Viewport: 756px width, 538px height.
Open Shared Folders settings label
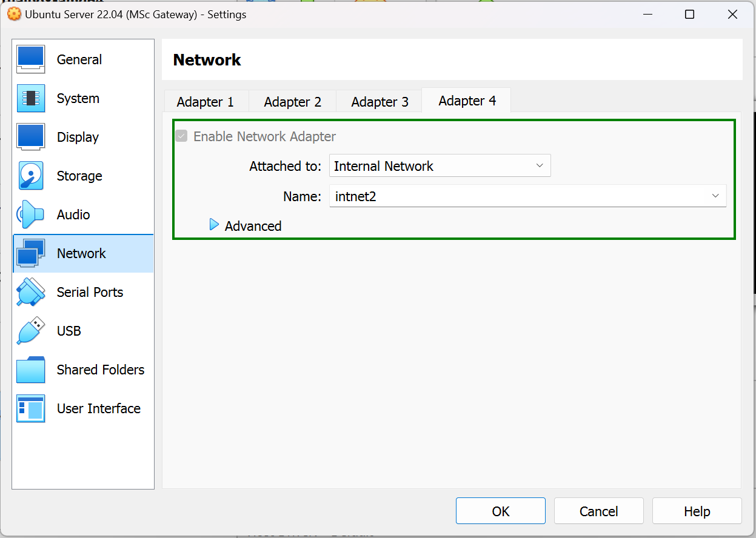click(x=101, y=370)
